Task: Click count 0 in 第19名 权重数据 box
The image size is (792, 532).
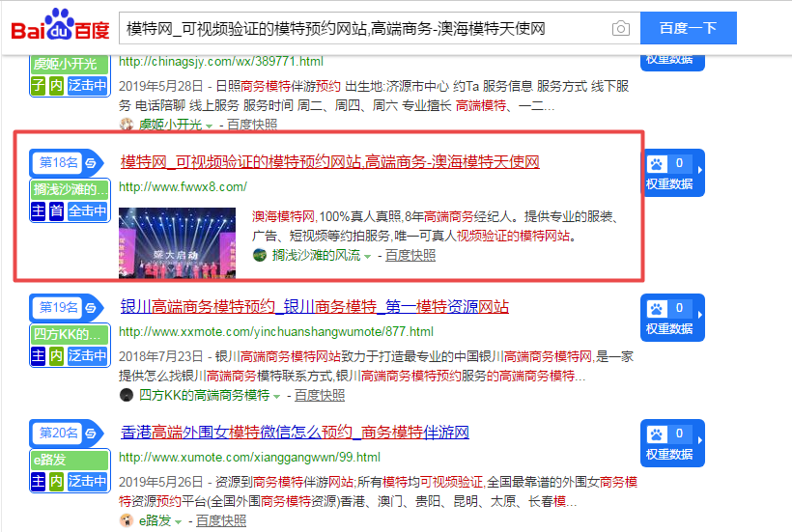Action: coord(680,308)
